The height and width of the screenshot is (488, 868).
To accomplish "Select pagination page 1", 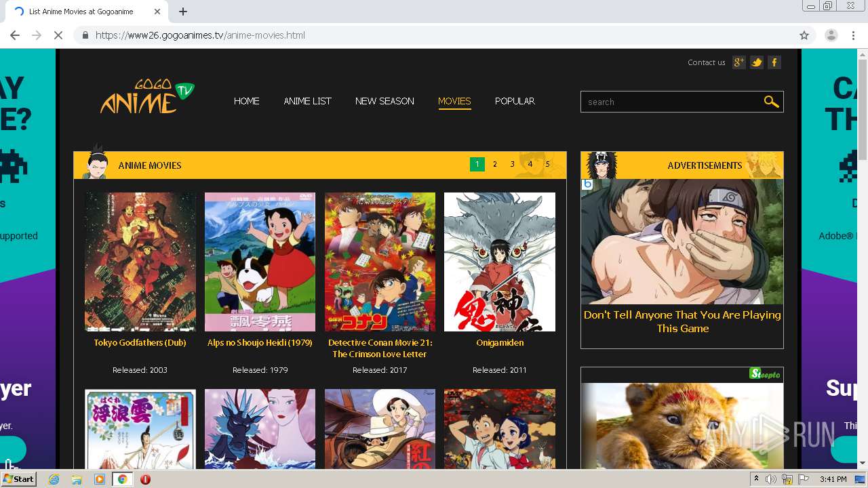I will (x=477, y=164).
